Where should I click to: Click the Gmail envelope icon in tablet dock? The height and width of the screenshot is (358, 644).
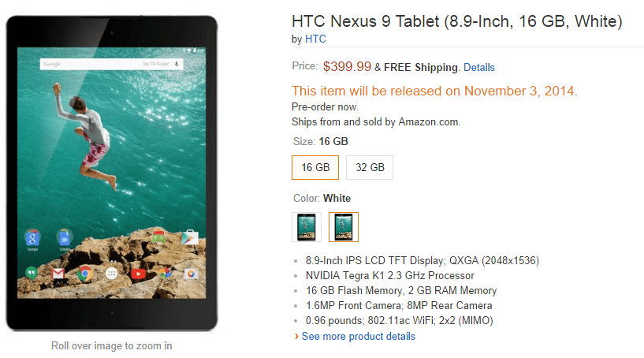(58, 274)
